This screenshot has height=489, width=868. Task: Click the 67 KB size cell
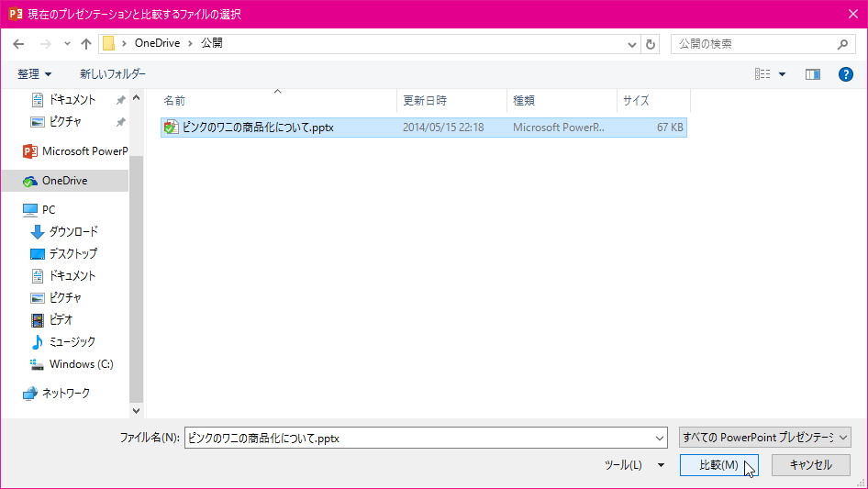[x=670, y=128]
